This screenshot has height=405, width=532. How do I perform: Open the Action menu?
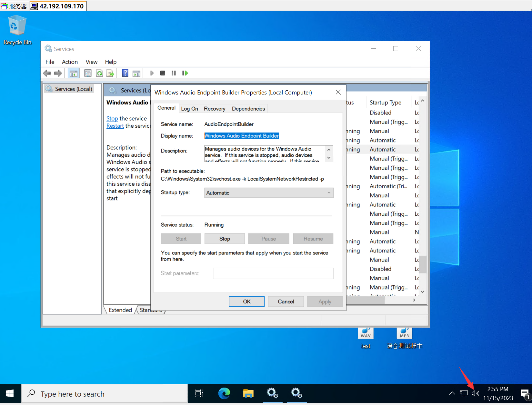70,62
